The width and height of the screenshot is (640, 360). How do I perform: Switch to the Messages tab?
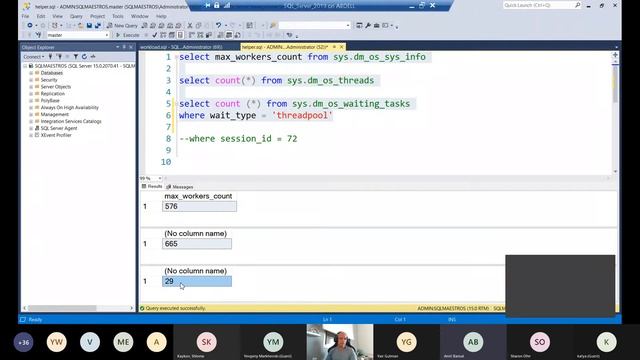180,187
